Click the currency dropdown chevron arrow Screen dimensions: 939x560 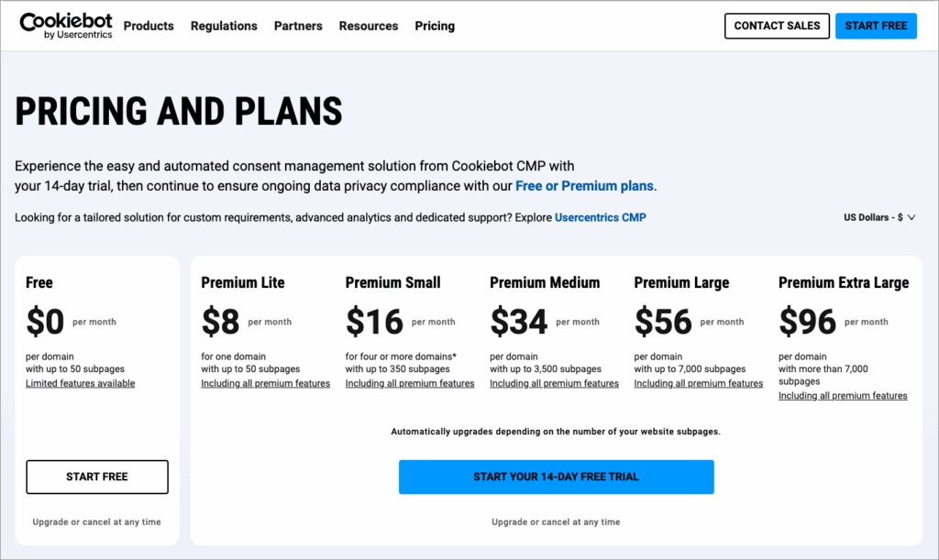[911, 217]
